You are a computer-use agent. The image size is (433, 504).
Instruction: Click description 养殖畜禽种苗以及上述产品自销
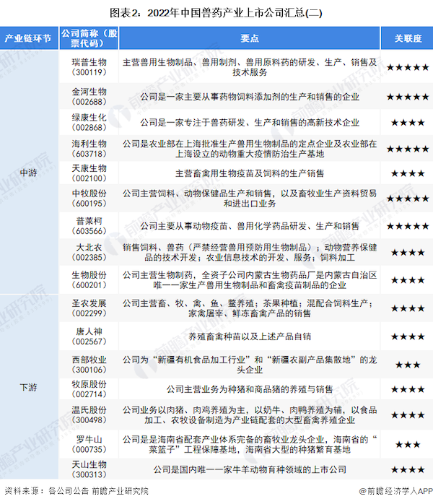250,337
